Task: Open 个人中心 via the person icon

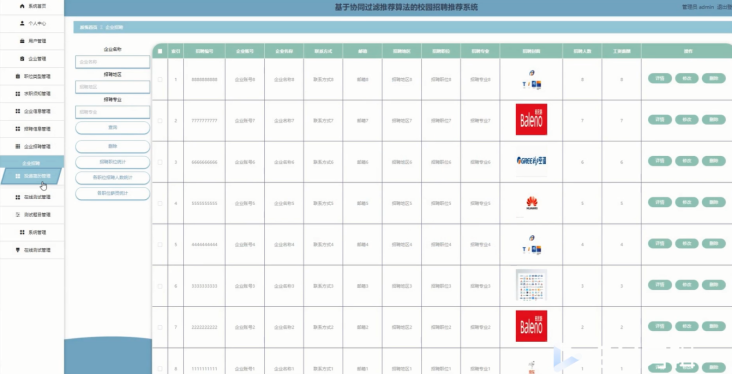Action: click(x=22, y=23)
